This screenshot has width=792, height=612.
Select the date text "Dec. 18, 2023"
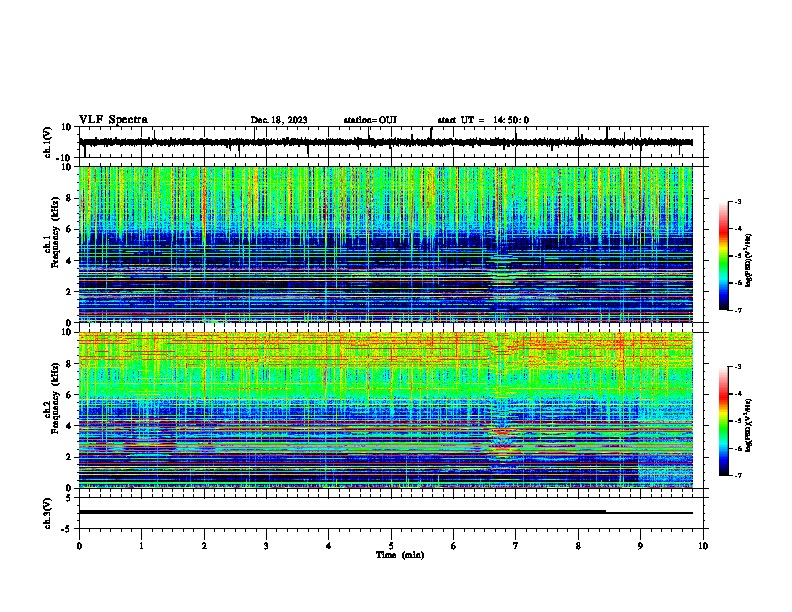(x=279, y=120)
